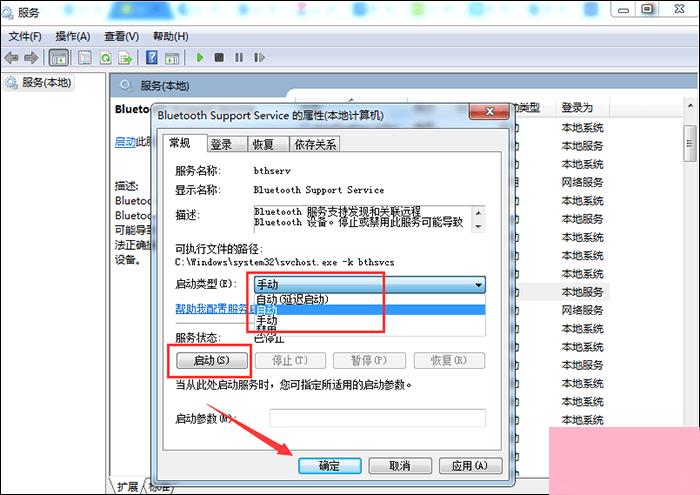700x495 pixels.
Task: Click the green Refresh toolbar icon
Action: 105,58
